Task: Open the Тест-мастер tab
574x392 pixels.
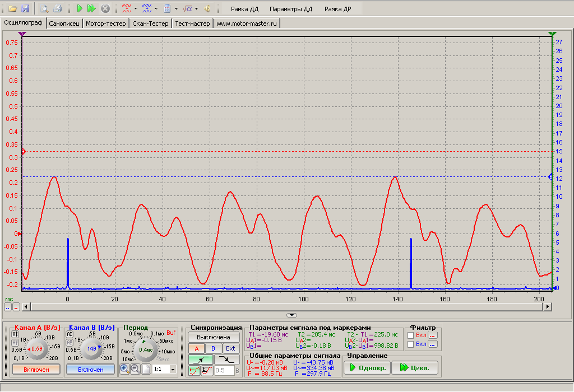Action: [193, 24]
